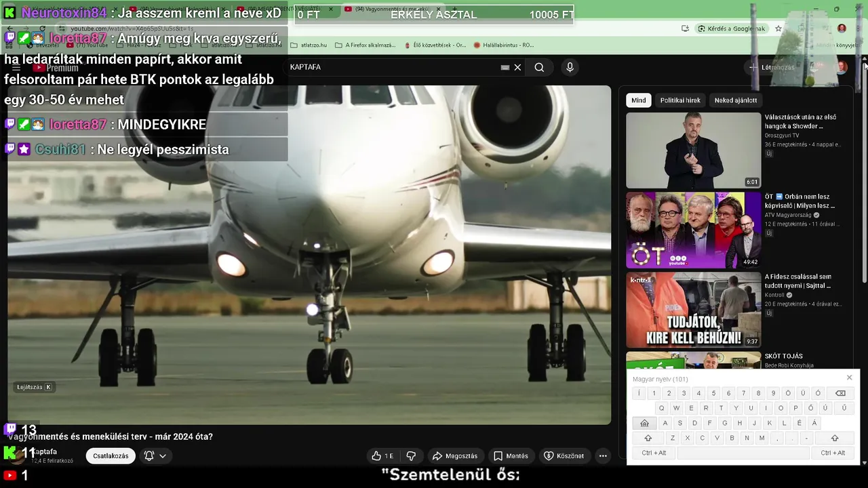Viewport: 868px width, 488px height.
Task: Switch to the Vagyonmentés és menekül browser tab
Action: [390, 9]
